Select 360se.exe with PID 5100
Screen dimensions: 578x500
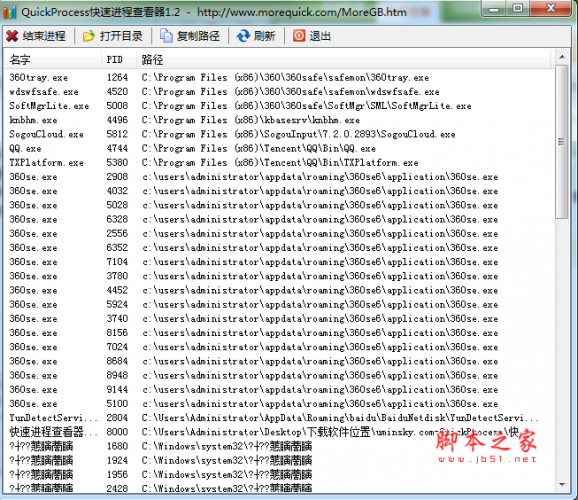click(x=279, y=404)
